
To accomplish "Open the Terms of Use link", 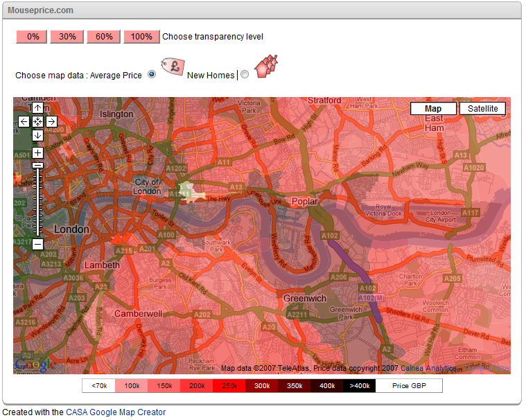I will click(486, 368).
